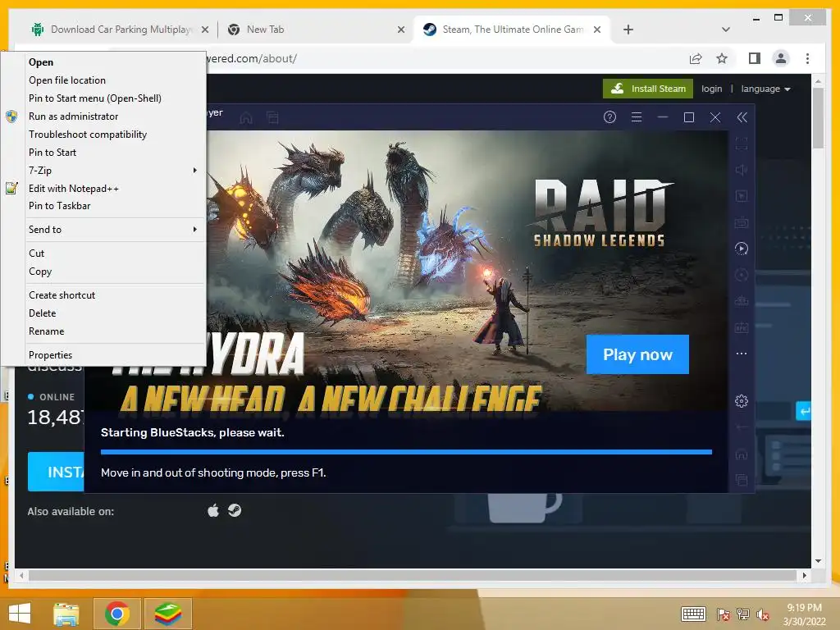Click BlueStacks home icon at sidebar bottom
The width and height of the screenshot is (840, 630).
tap(742, 454)
